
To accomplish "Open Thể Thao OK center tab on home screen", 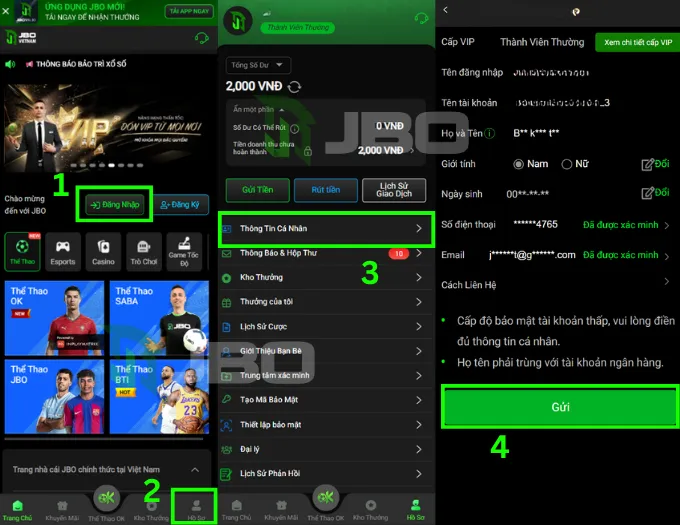I will [106, 503].
